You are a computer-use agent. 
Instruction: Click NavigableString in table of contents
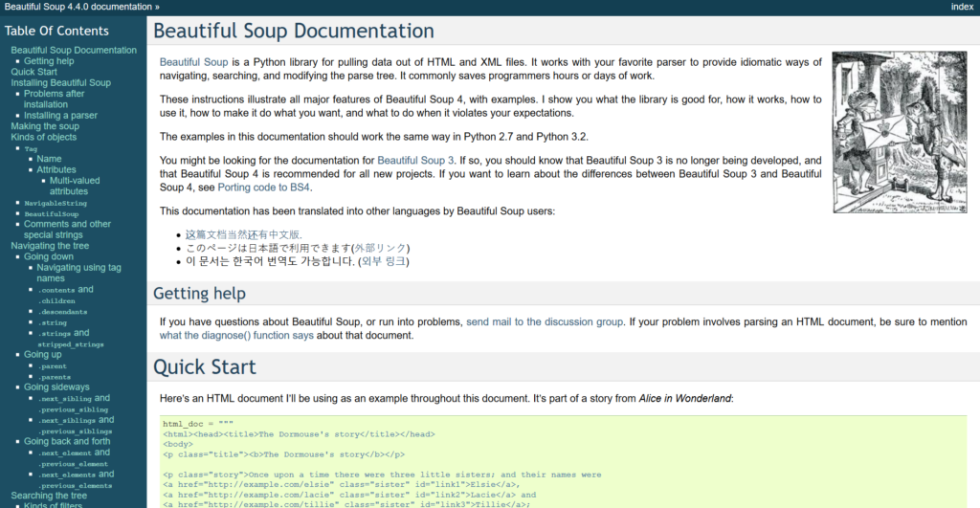point(56,203)
